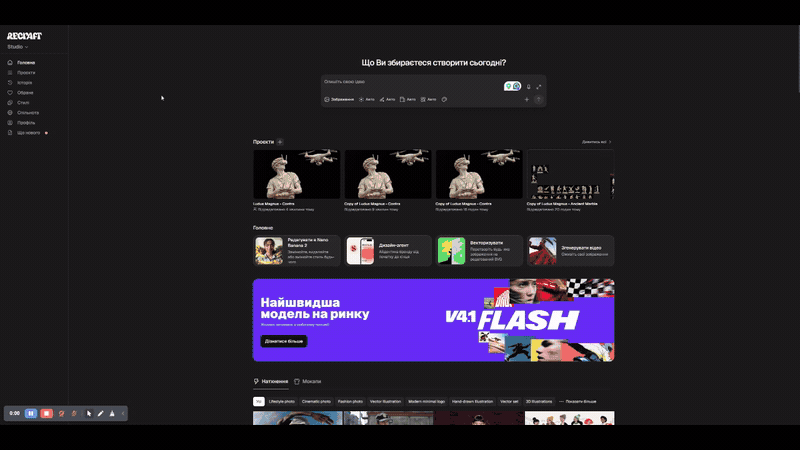
Task: Click the microphone icon in prompt box
Action: (x=529, y=87)
